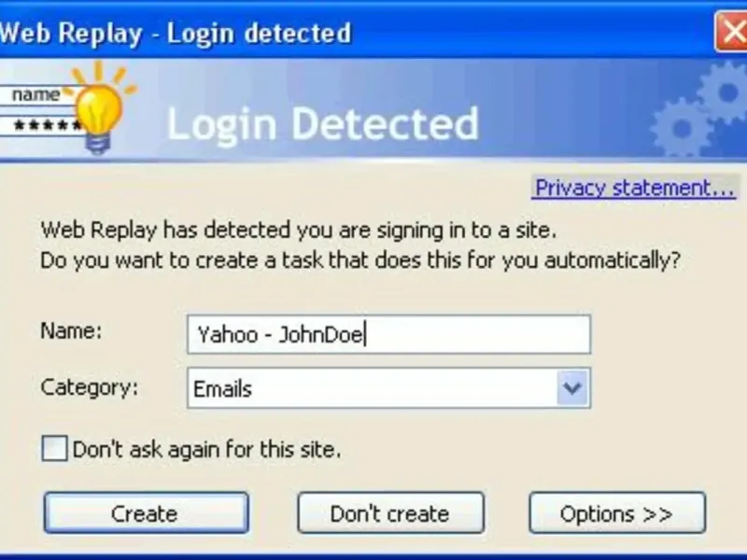Click the 'name' field graphic in banner
747x560 pixels.
click(x=36, y=95)
